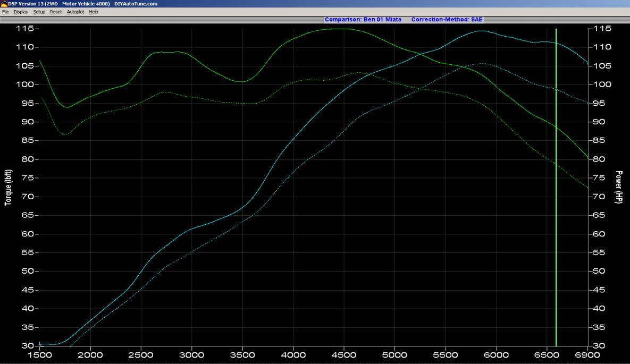Click the Reset menu item
The image size is (630, 364).
(56, 12)
